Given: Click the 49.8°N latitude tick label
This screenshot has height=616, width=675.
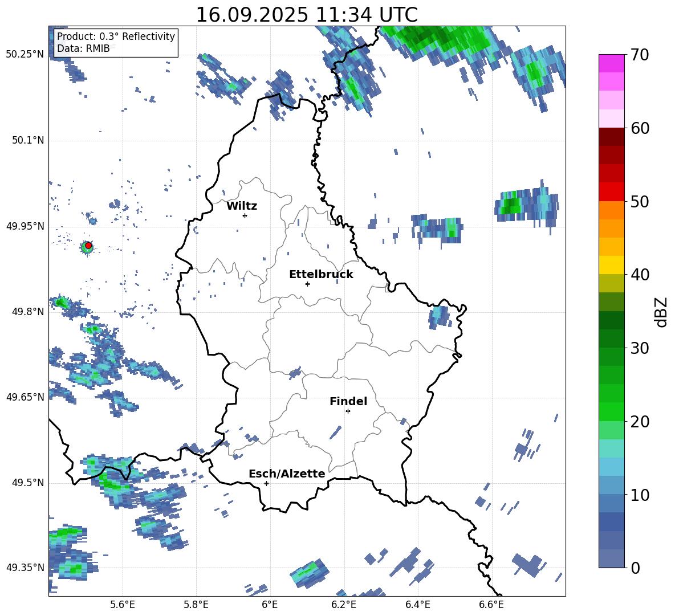Looking at the screenshot, I should pyautogui.click(x=28, y=312).
